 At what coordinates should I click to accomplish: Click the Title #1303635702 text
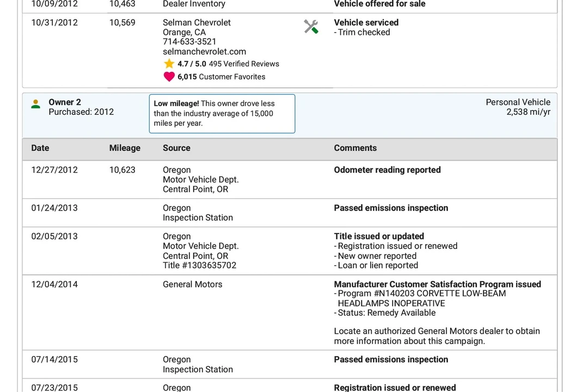click(199, 266)
